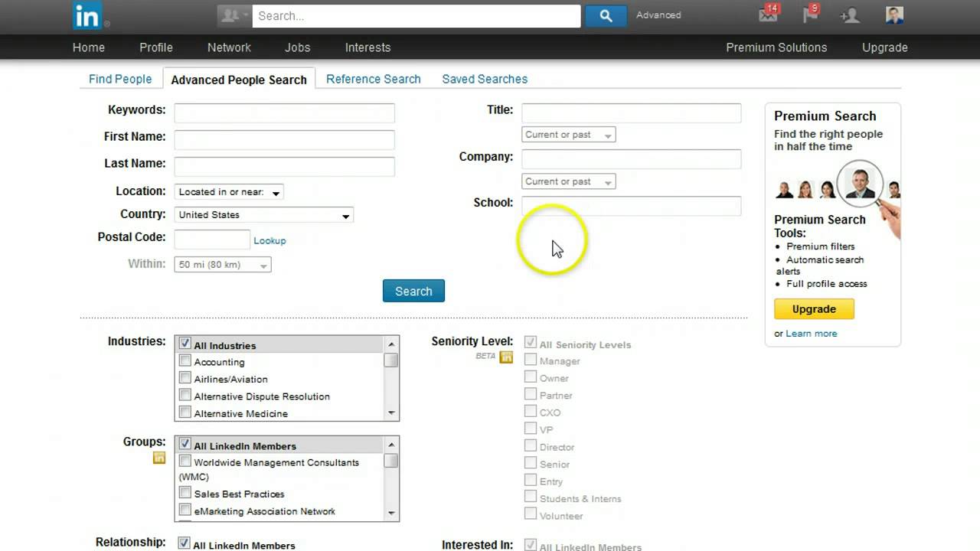Open the Location 'Located in or near' dropdown
Screen dimensions: 980x551
tap(229, 192)
